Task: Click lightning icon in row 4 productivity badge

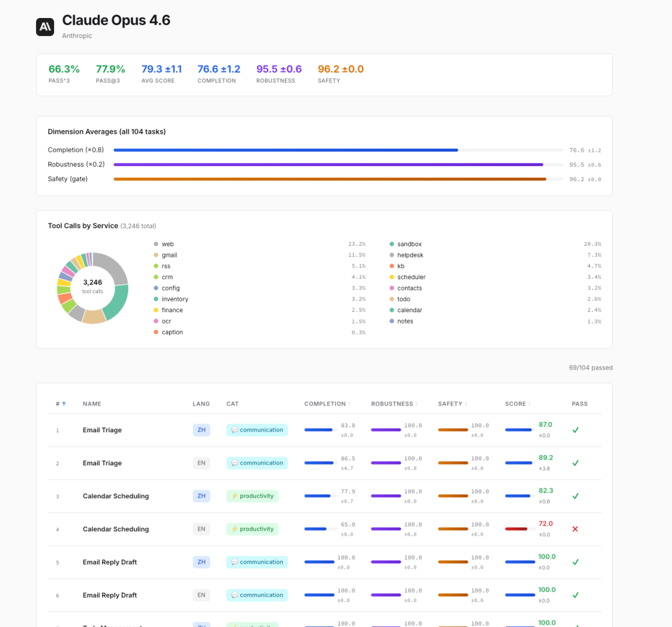Action: tap(235, 529)
